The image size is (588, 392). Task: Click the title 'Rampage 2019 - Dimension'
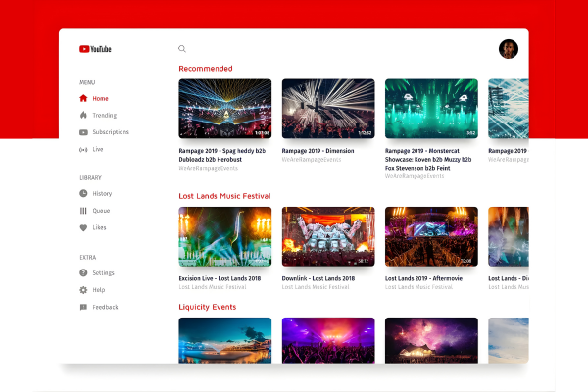click(318, 150)
